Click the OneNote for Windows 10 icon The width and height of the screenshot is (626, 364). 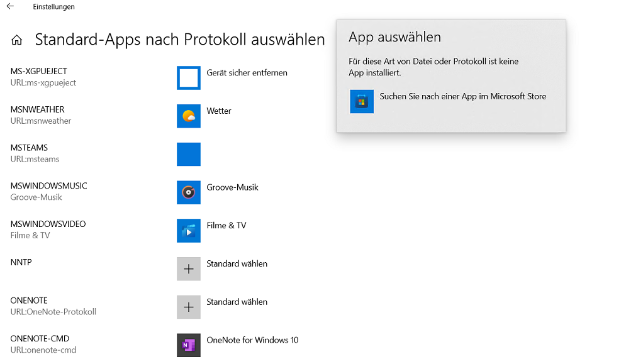coord(189,345)
